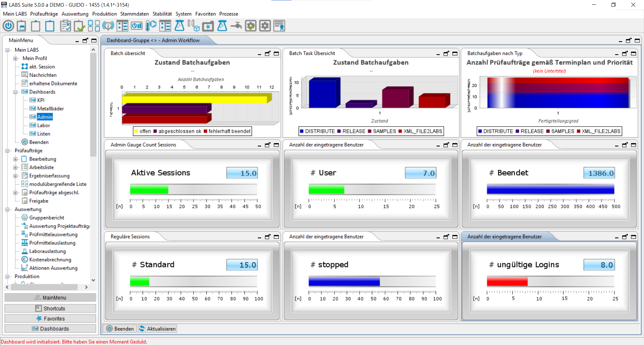Viewport: 644px width, 345px height.
Task: Open the certificate icon in the toolbar
Action: pyautogui.click(x=279, y=26)
